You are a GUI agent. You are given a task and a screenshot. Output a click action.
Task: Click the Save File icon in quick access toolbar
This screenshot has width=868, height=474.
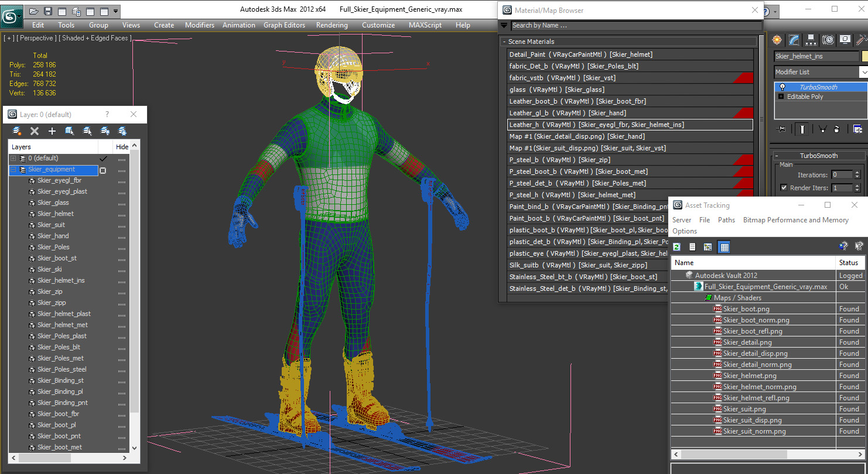(x=48, y=11)
